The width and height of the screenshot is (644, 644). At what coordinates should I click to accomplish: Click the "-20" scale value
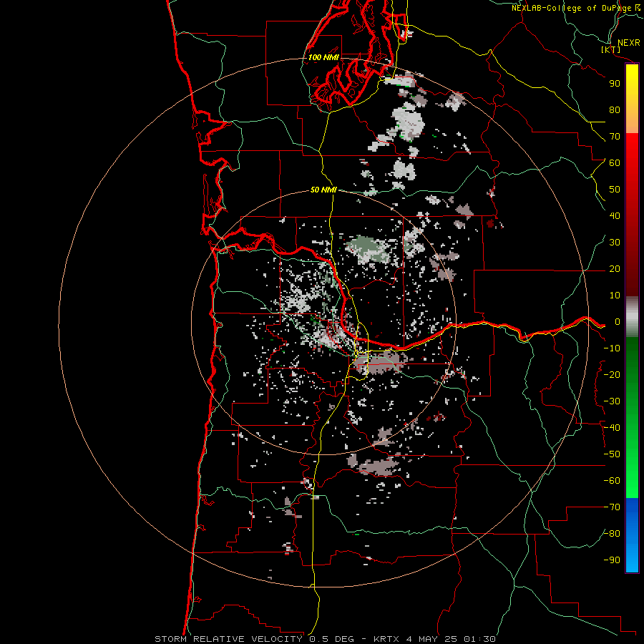point(612,375)
